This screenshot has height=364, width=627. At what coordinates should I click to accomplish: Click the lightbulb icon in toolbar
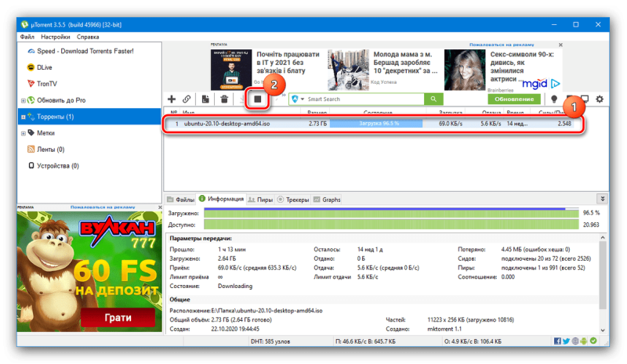554,99
